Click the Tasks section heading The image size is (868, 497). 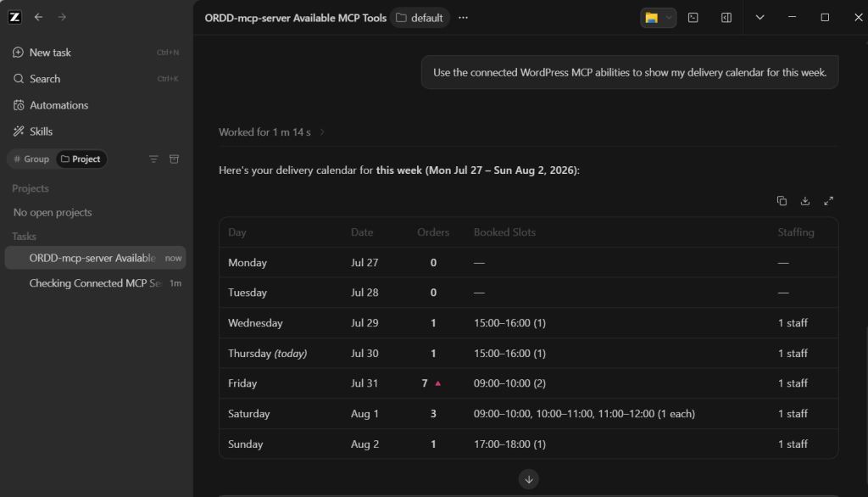point(24,236)
